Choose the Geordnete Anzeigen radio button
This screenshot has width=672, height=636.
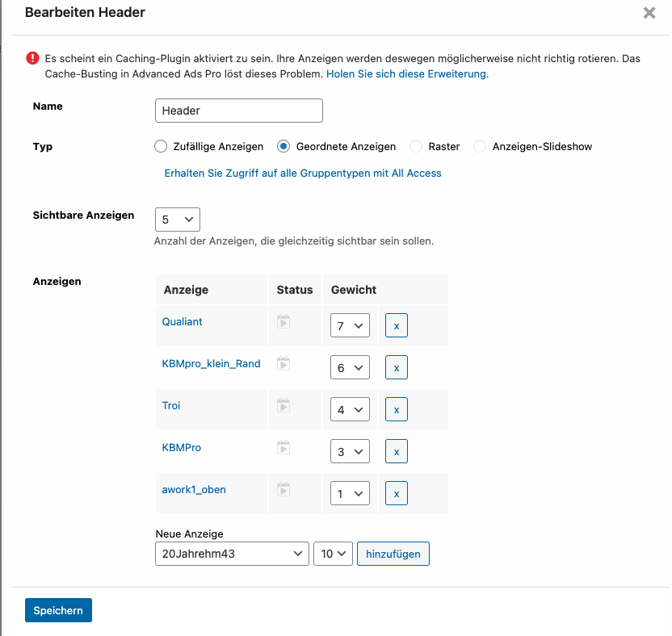(283, 146)
